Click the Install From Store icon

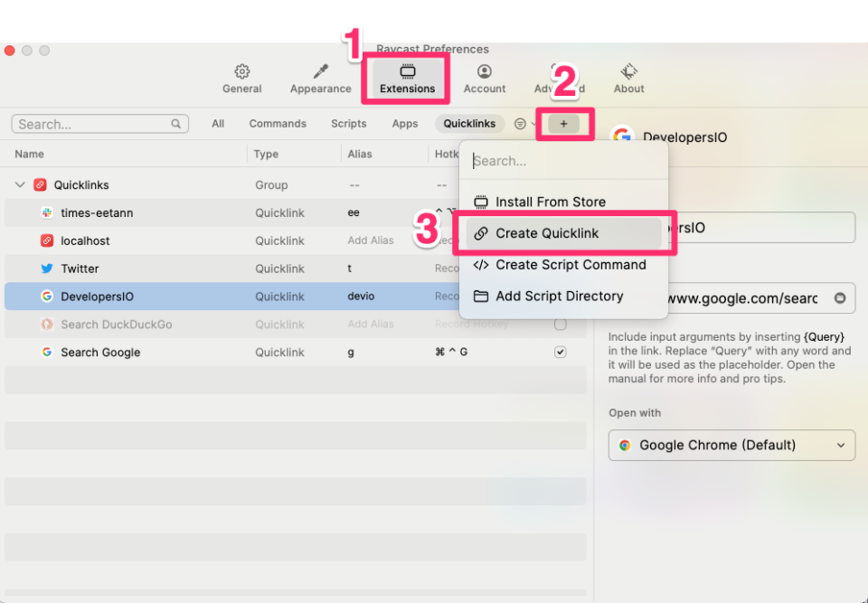click(x=481, y=202)
